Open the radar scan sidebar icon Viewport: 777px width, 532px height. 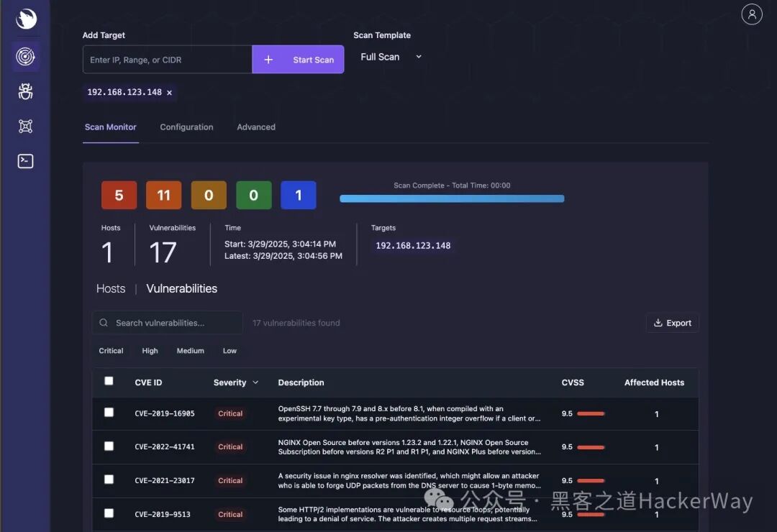coord(25,57)
